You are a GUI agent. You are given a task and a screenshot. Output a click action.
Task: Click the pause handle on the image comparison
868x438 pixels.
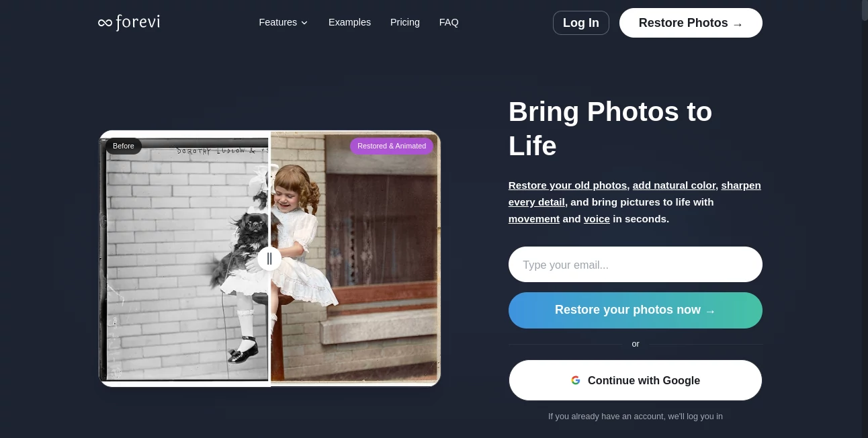tap(269, 259)
